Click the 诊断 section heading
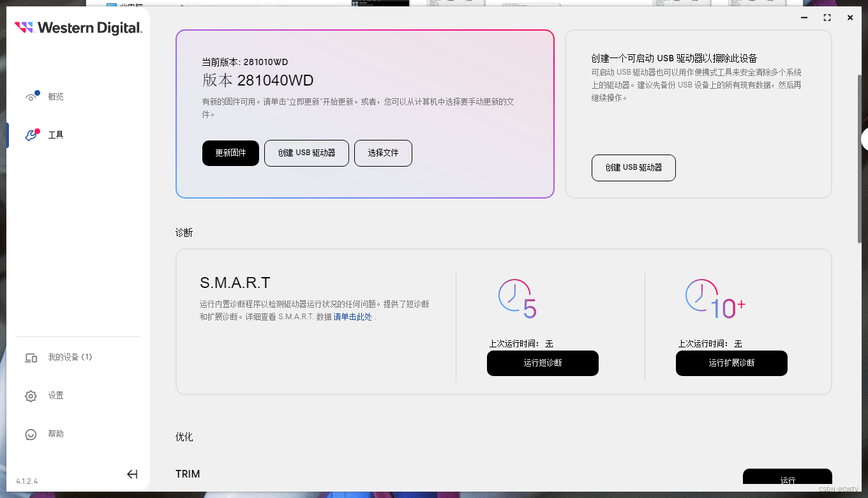This screenshot has width=868, height=498. (184, 232)
